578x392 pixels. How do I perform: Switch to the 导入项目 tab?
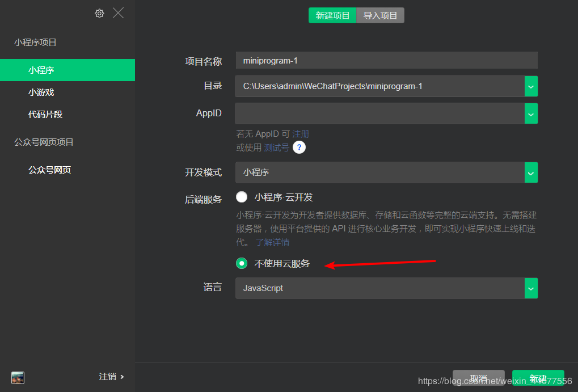coord(380,15)
